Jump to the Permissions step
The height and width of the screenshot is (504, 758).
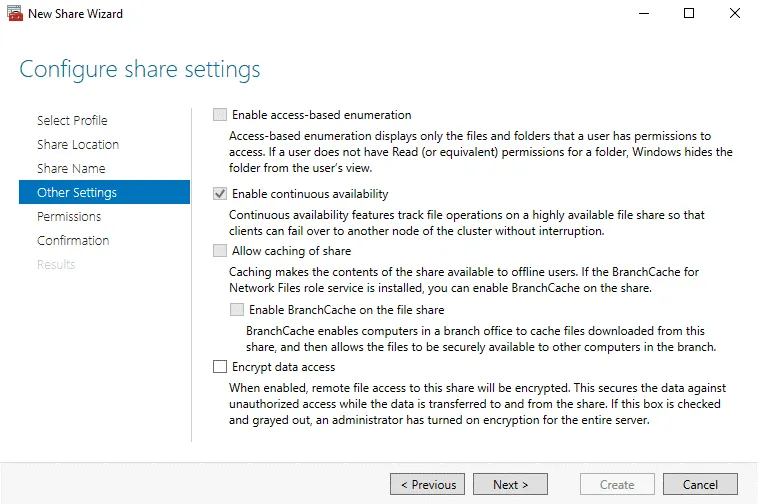pos(69,216)
